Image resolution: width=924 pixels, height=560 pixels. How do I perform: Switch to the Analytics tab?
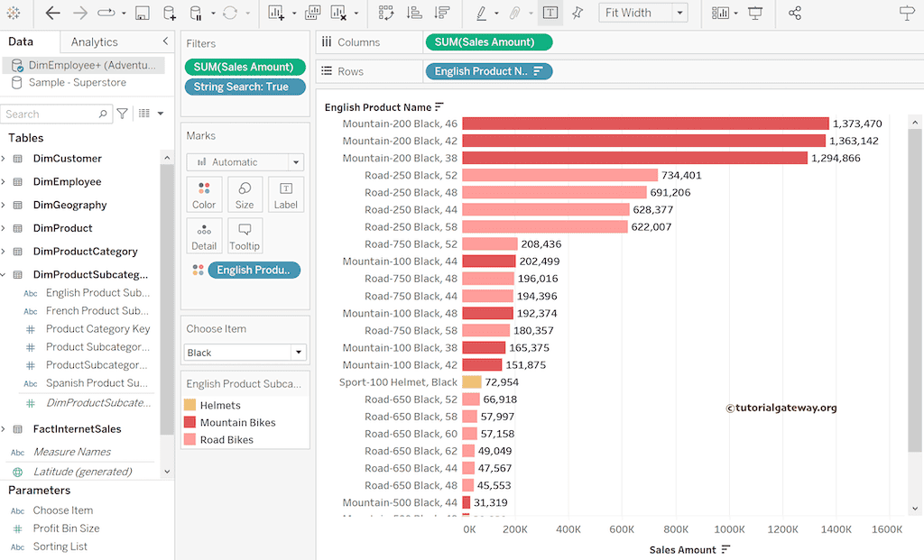tap(95, 42)
